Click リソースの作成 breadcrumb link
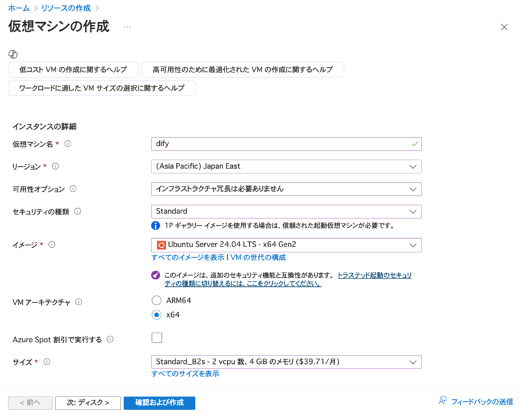This screenshot has width=522, height=420. coord(66,8)
